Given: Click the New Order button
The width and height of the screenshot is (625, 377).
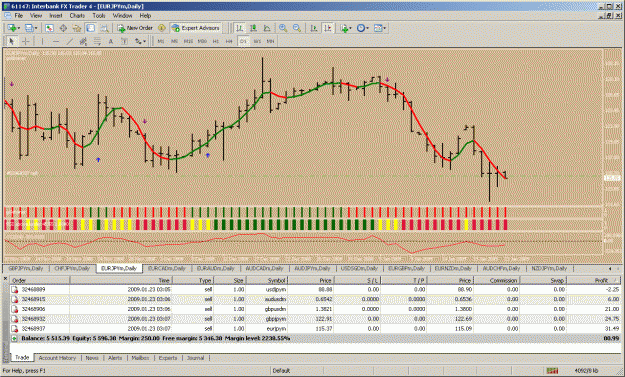Looking at the screenshot, I should [x=135, y=28].
